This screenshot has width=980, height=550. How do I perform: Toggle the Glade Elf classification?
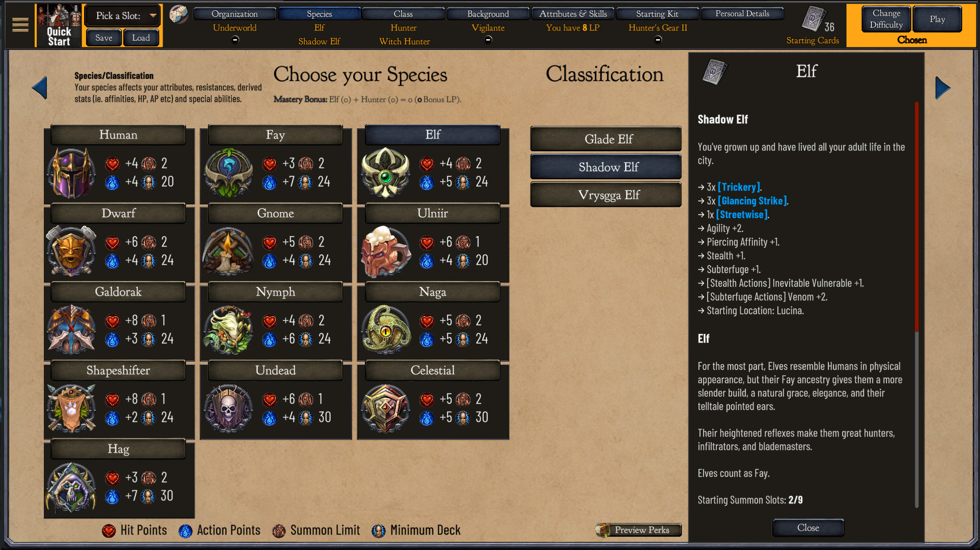[x=606, y=139]
